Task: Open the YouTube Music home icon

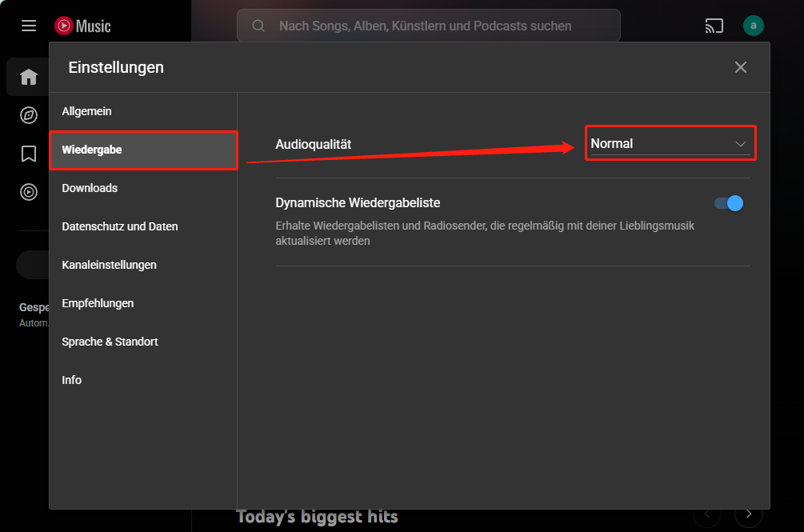Action: coord(28,77)
